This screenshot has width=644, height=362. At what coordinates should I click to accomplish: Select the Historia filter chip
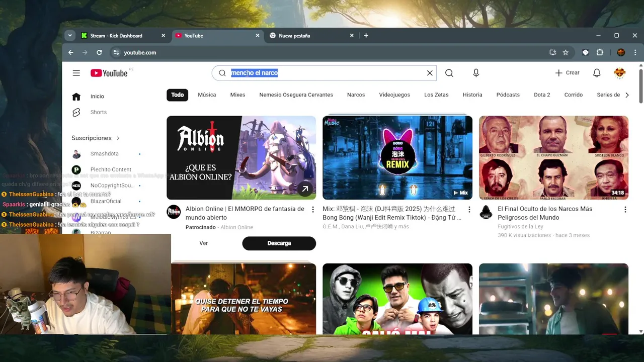pyautogui.click(x=472, y=95)
